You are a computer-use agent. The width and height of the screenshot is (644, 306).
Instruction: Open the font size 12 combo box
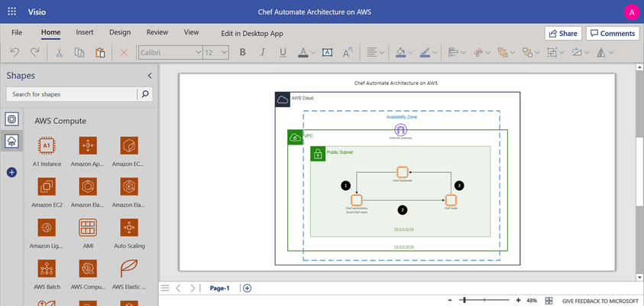coord(215,53)
